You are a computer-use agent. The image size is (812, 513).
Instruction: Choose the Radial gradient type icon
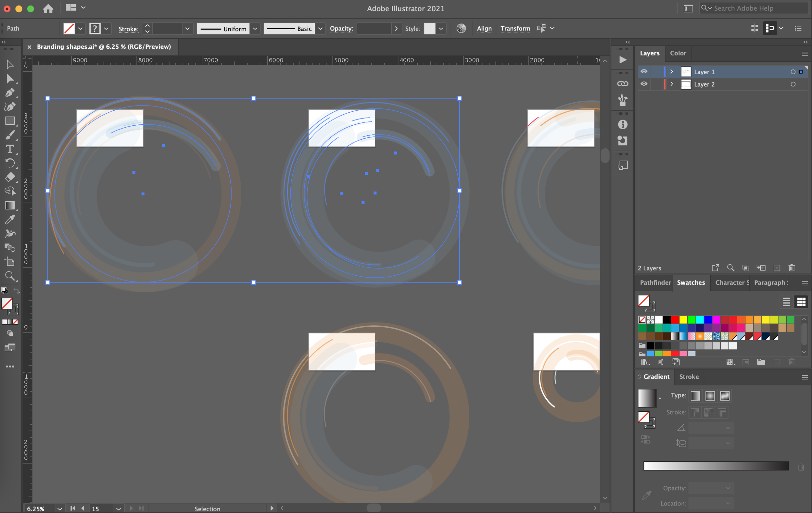coord(710,396)
